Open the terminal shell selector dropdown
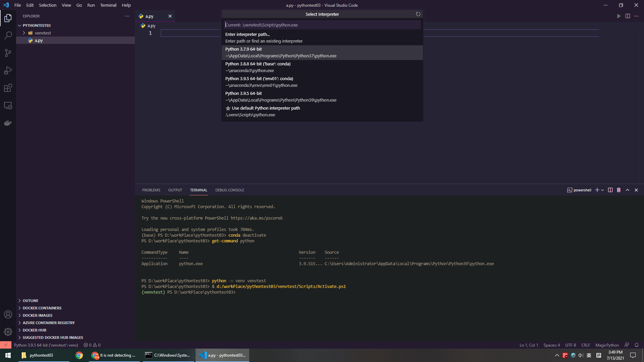The width and height of the screenshot is (644, 362). click(602, 190)
